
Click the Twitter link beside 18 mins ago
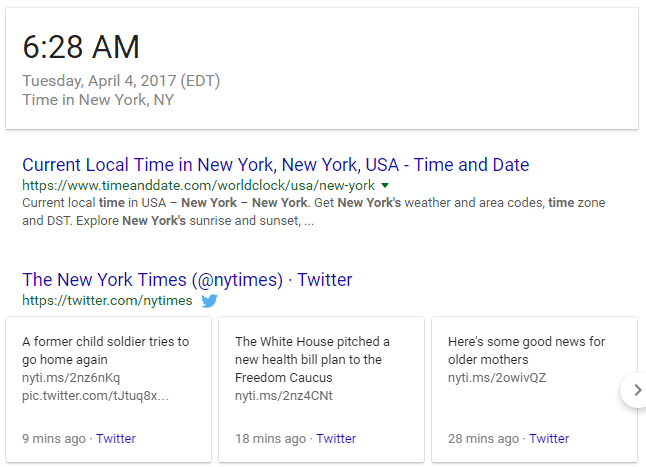click(x=336, y=438)
